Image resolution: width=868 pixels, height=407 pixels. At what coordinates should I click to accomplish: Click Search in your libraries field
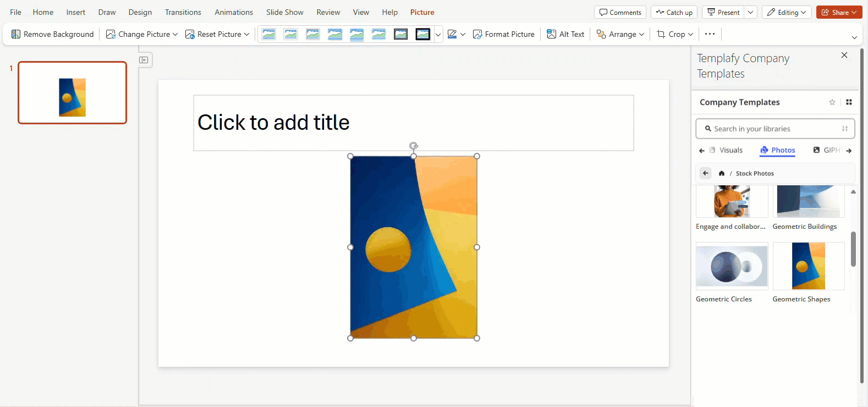775,129
